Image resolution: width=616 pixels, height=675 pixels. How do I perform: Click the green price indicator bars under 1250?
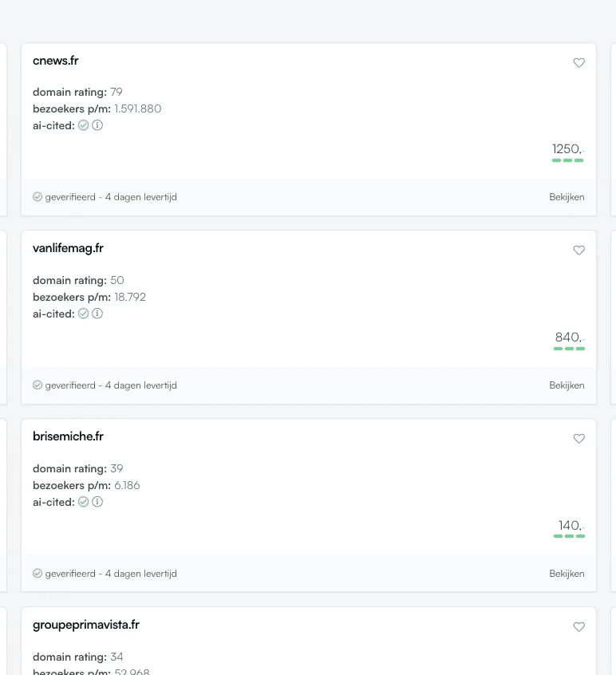(567, 160)
